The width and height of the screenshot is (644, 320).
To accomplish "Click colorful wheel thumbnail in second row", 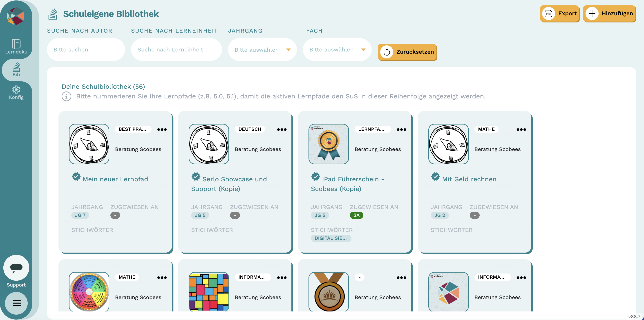I will coord(89,291).
